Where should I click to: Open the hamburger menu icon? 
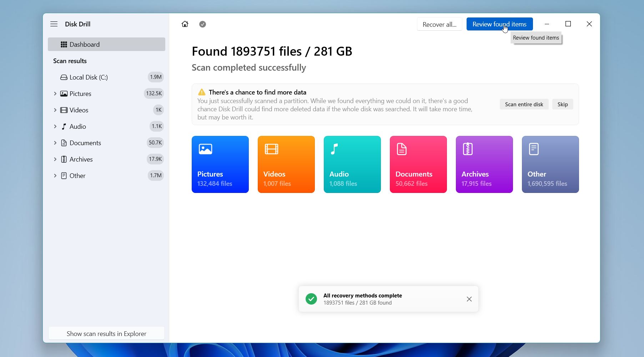[x=54, y=24]
